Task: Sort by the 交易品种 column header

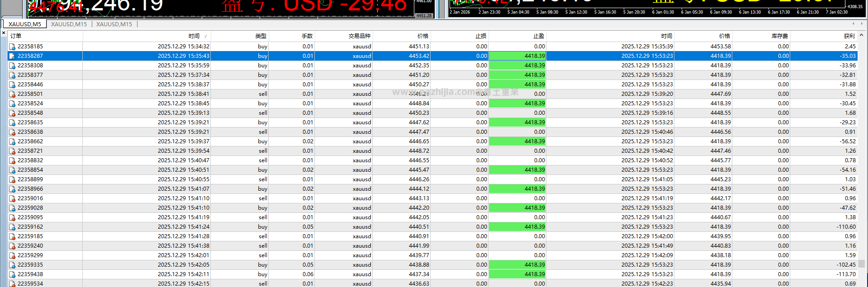Action: pos(343,36)
